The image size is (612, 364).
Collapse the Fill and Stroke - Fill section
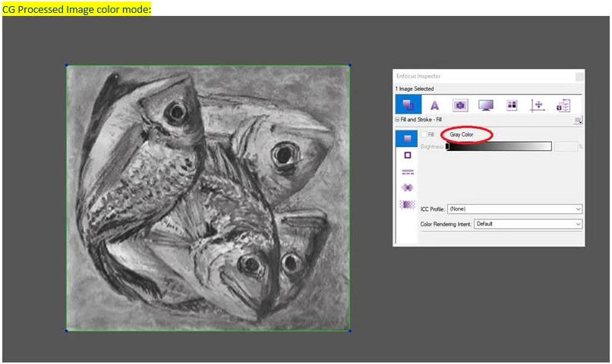point(397,120)
